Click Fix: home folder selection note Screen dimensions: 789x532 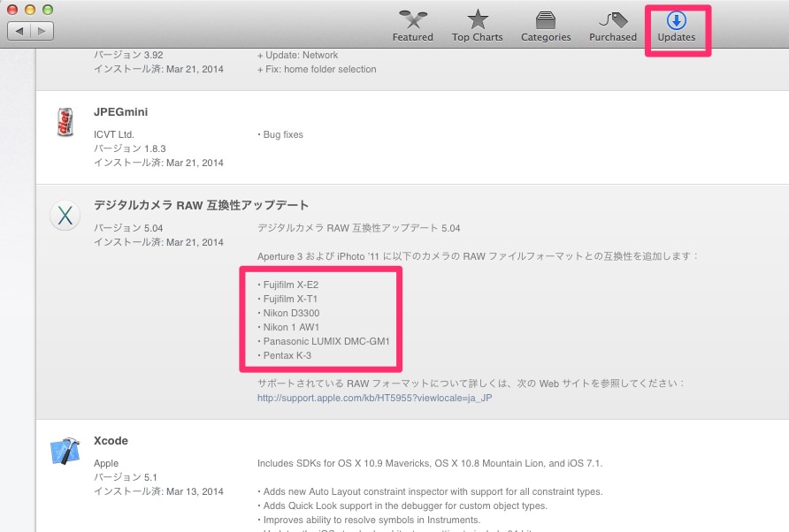click(317, 69)
